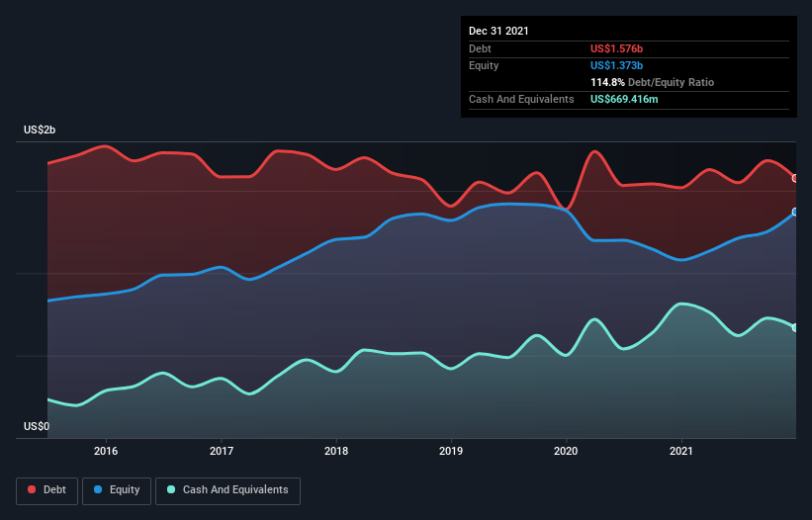The height and width of the screenshot is (520, 812).
Task: Toggle the Equity legend button
Action: tap(117, 490)
